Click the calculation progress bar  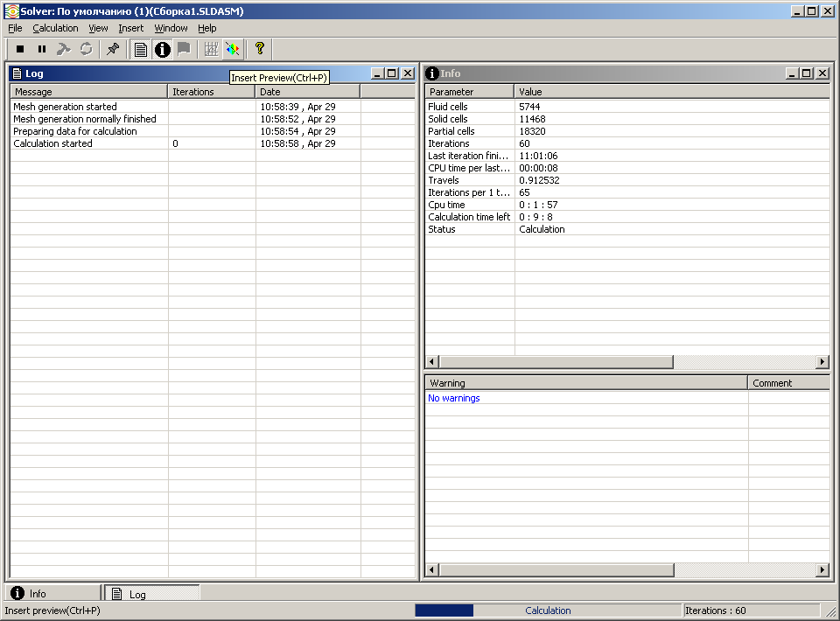(548, 611)
